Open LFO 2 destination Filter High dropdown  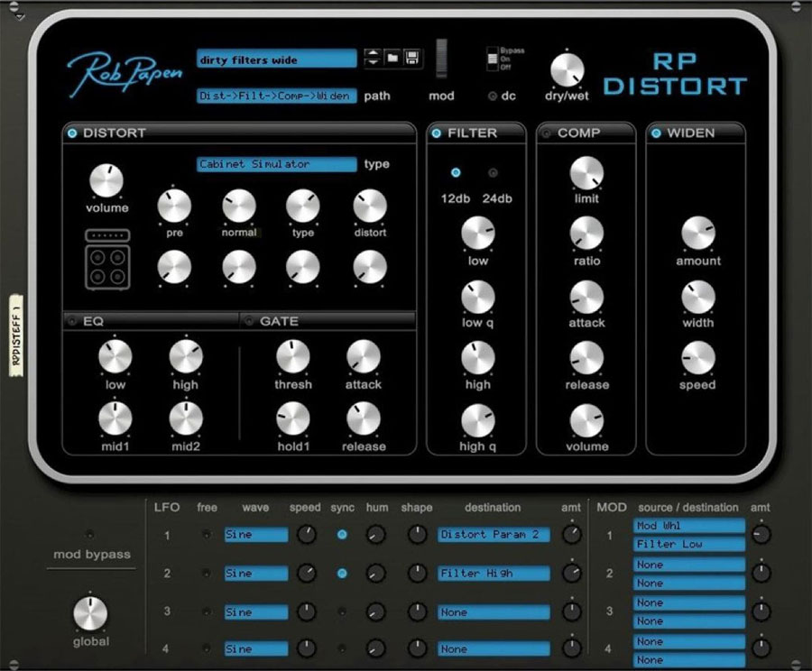(x=493, y=574)
